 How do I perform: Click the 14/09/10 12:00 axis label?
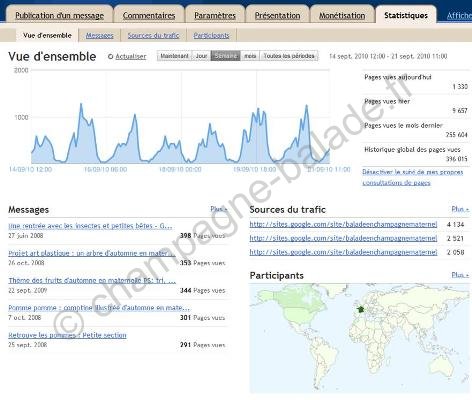pos(30,169)
